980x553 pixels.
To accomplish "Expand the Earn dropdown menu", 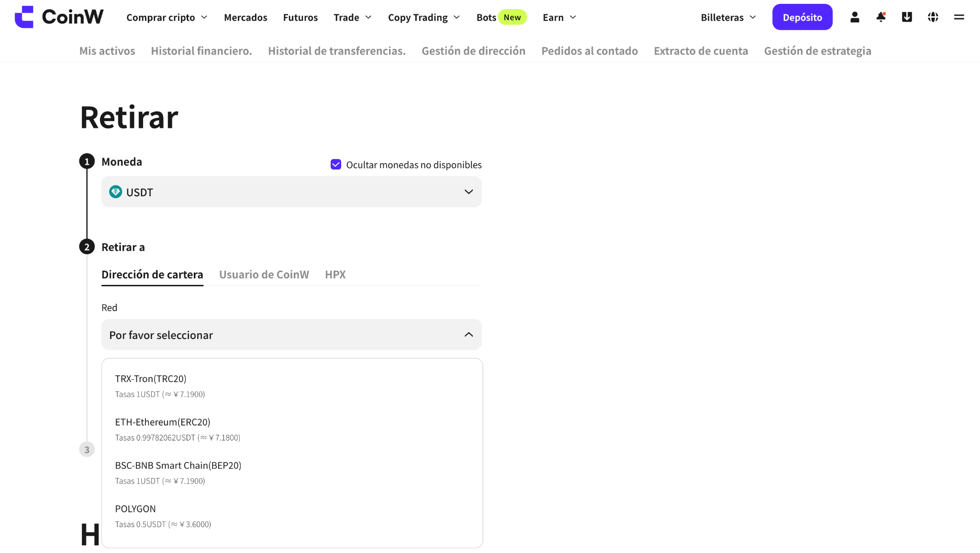I will [x=559, y=18].
